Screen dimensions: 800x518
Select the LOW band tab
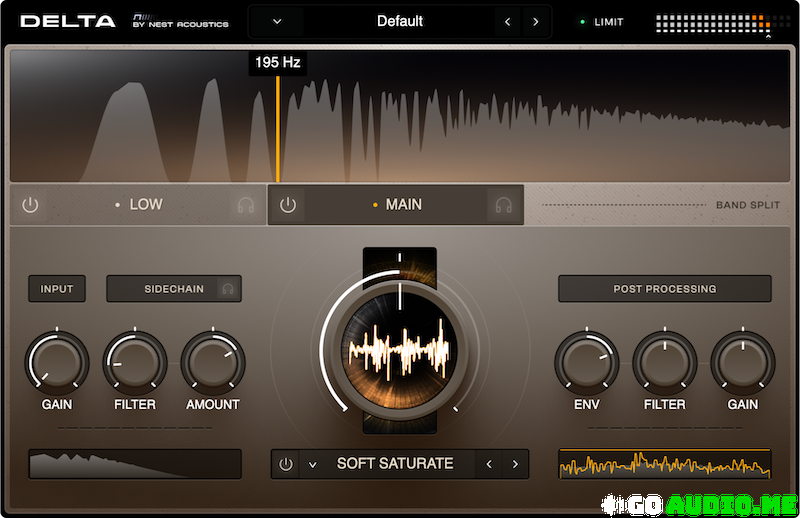coord(138,205)
